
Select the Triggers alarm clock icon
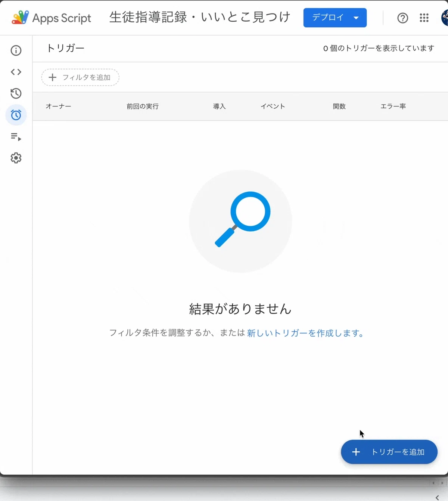pyautogui.click(x=16, y=115)
